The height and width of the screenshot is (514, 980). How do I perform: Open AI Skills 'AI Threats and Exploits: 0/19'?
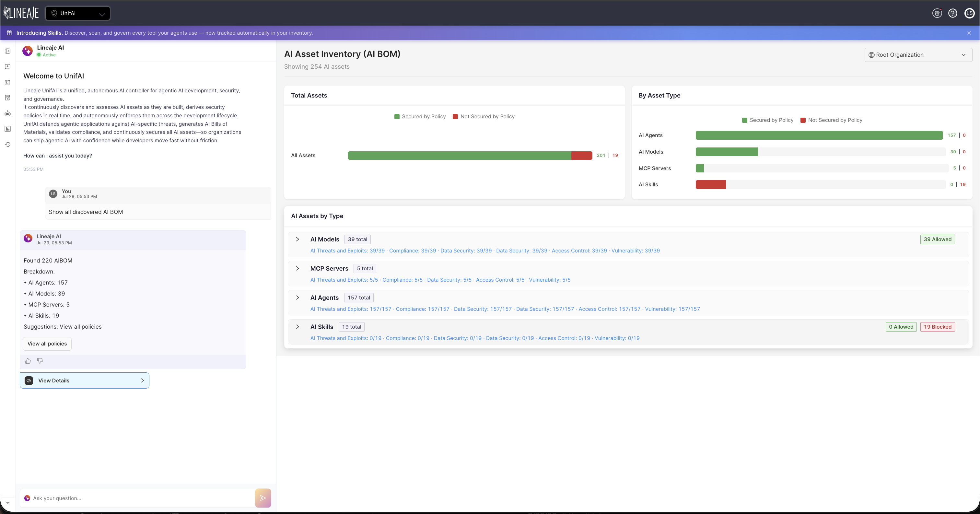point(346,338)
